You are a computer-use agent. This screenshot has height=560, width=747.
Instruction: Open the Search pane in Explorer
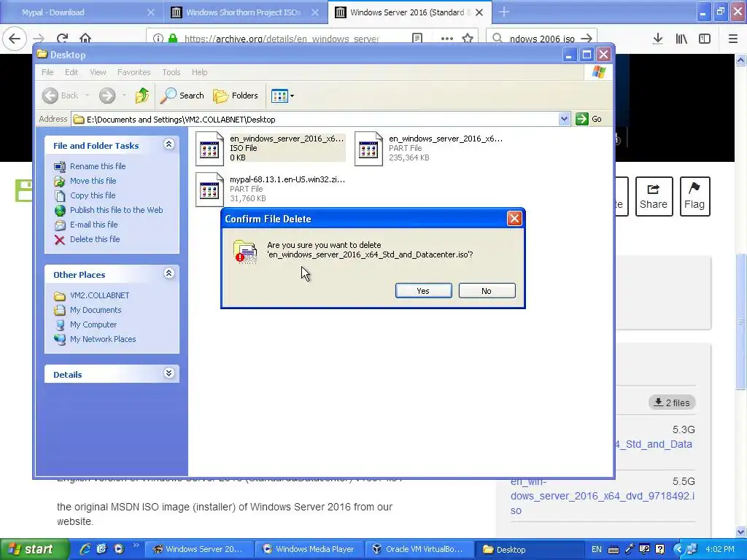182,96
